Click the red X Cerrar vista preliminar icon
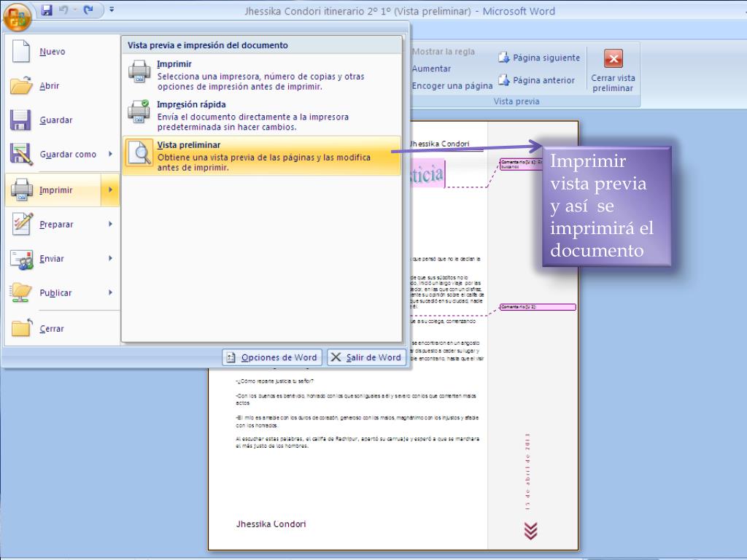 (613, 58)
